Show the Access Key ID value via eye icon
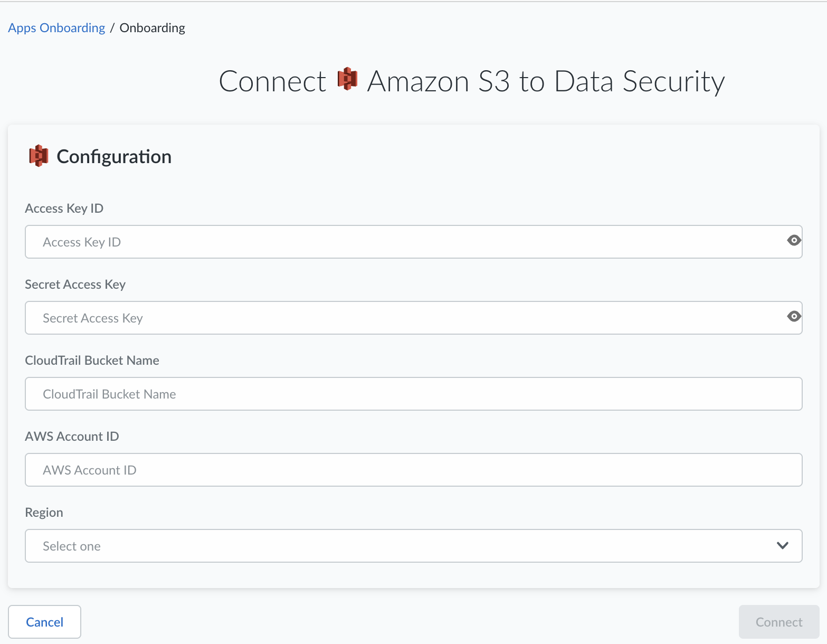 pos(794,241)
